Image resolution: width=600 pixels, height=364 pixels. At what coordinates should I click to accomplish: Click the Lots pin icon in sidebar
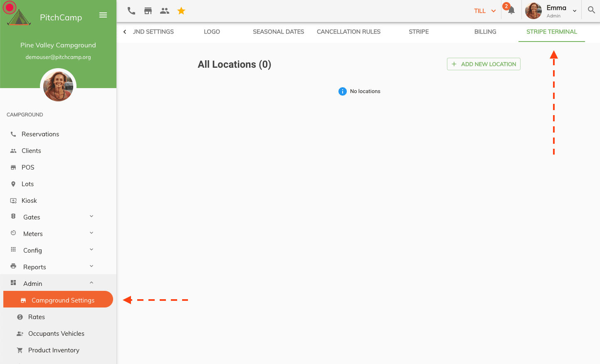(13, 184)
